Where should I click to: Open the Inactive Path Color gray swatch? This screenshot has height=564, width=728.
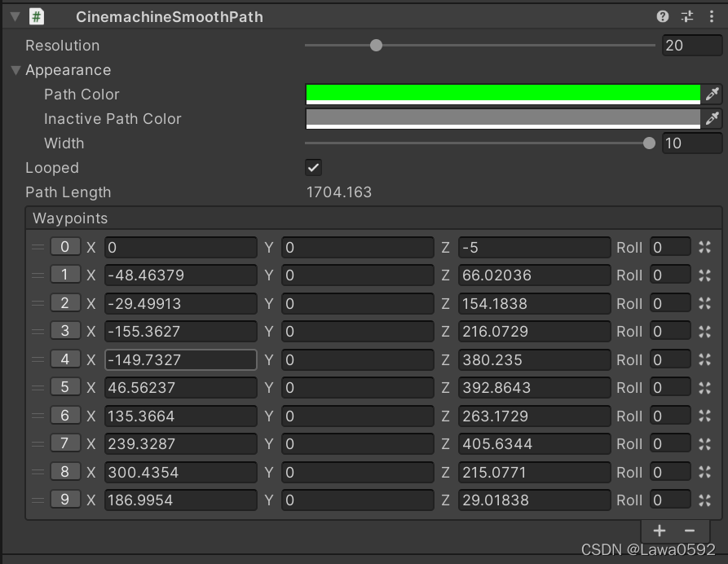point(503,119)
